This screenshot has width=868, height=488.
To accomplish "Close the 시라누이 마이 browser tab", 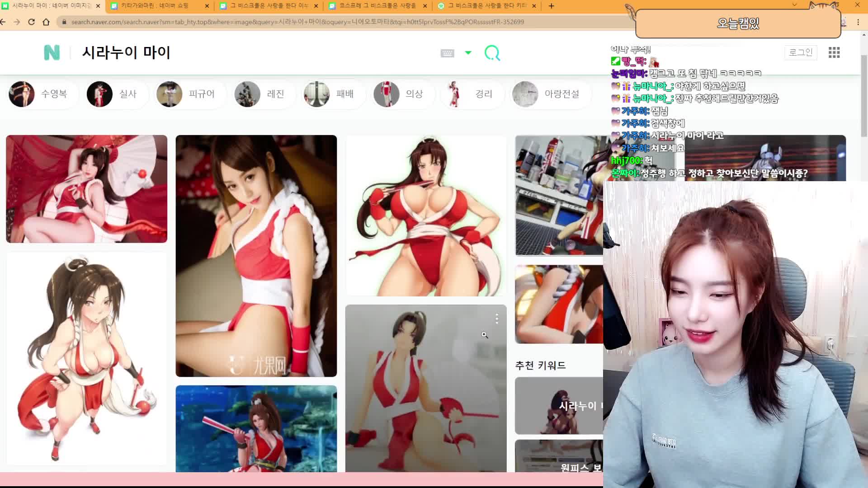I will [x=98, y=6].
